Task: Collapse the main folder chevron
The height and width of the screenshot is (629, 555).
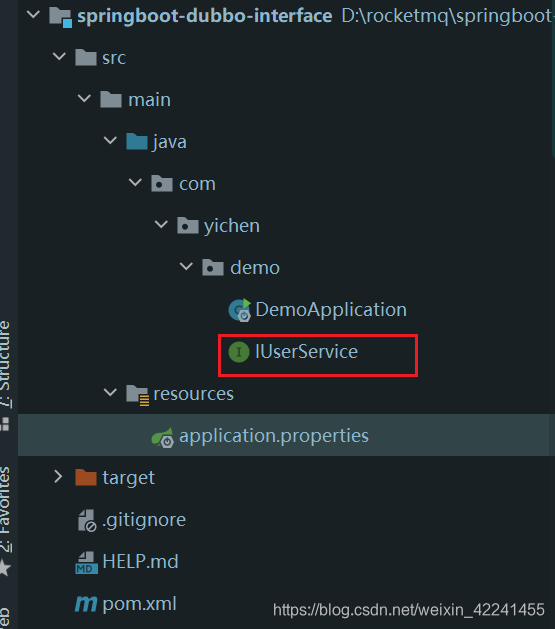Action: coord(84,98)
